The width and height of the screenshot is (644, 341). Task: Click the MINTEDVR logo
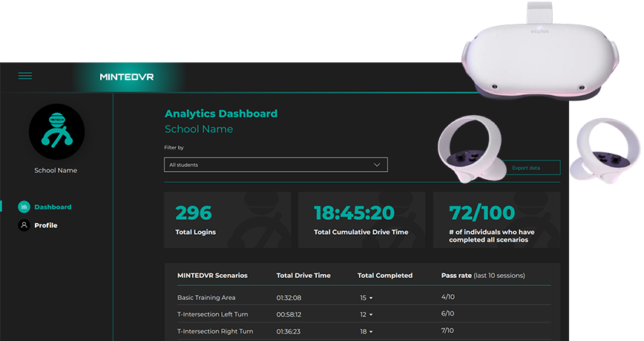click(x=126, y=77)
